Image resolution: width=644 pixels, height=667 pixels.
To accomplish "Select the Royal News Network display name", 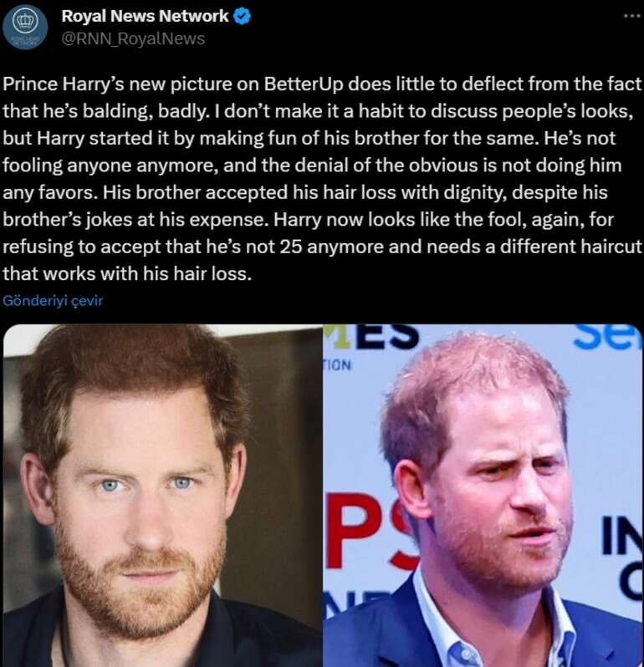I will [146, 16].
